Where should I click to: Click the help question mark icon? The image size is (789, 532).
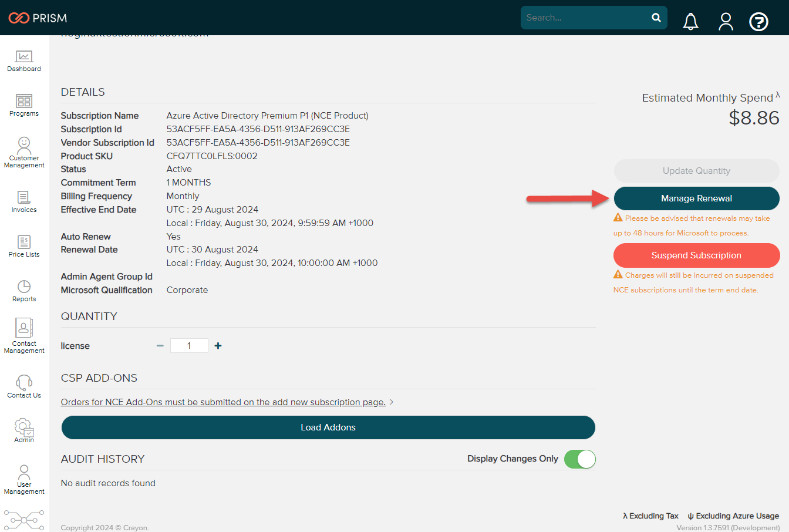(x=758, y=22)
